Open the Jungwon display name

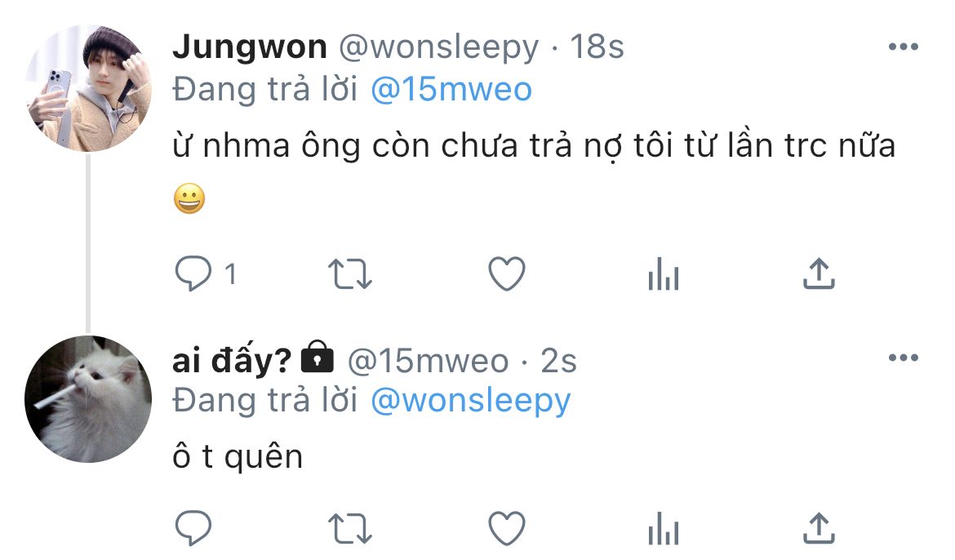(x=250, y=47)
